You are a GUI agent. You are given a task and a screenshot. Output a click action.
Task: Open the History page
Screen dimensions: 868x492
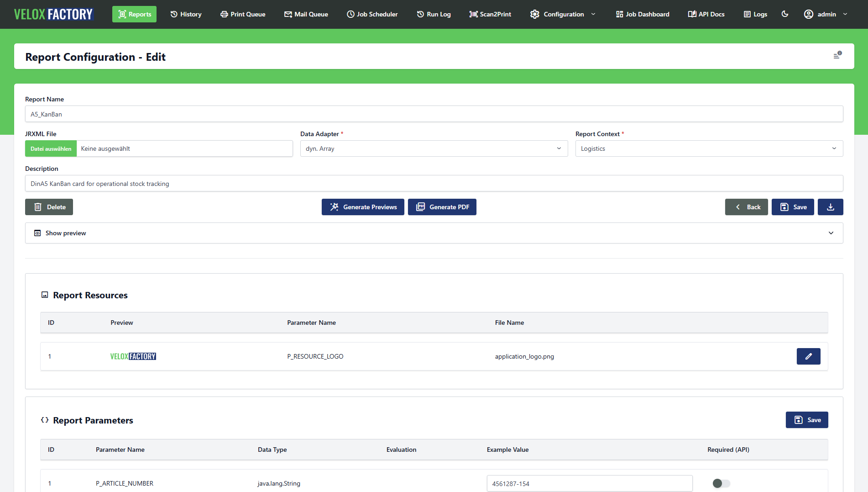click(x=186, y=14)
